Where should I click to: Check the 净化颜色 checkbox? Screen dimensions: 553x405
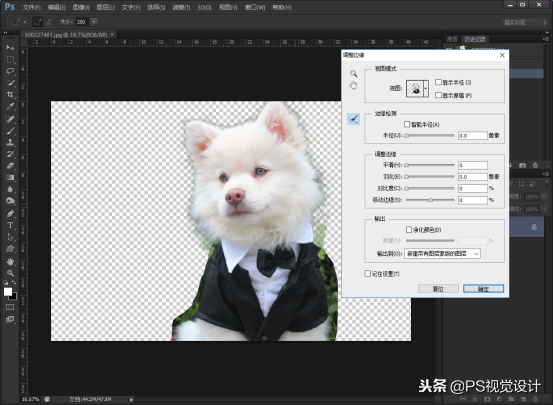[409, 230]
